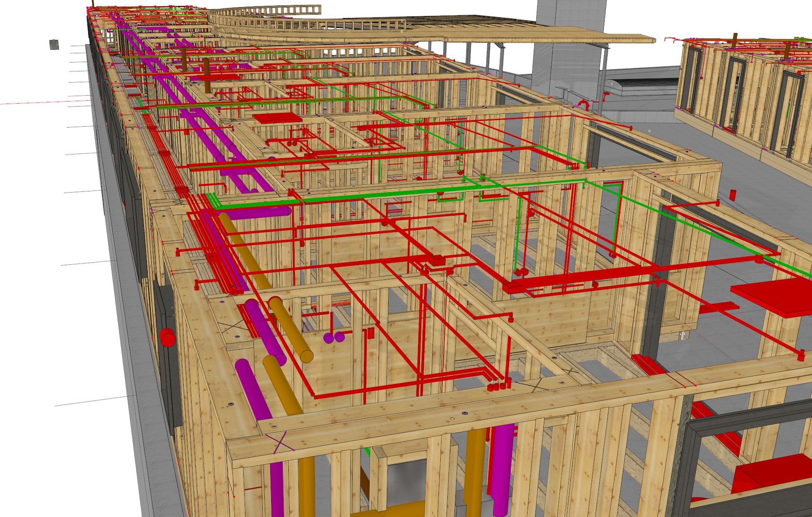Pick the large red round cap on the exterior wall

click(x=167, y=337)
